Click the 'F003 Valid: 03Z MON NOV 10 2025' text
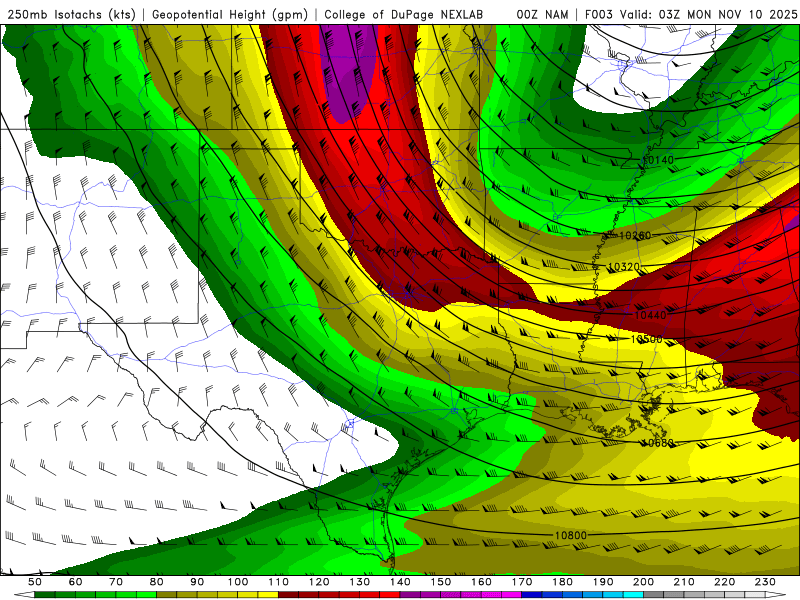The width and height of the screenshot is (800, 600). tap(691, 14)
